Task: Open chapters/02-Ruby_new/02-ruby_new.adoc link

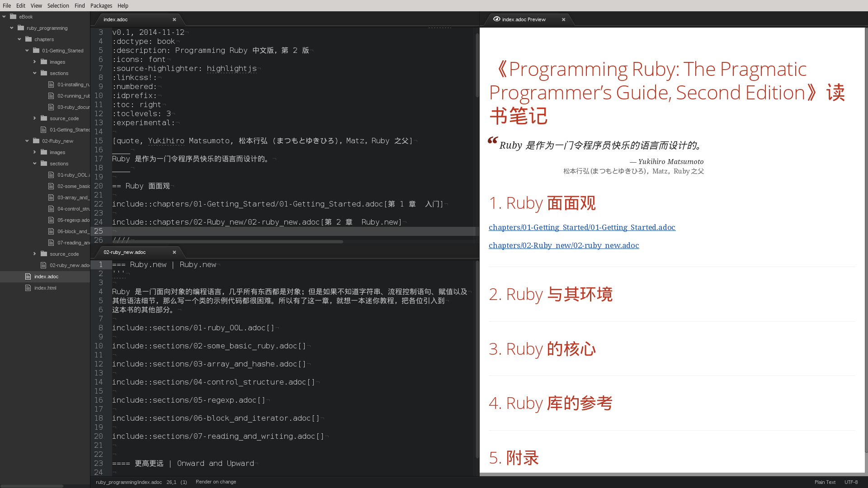Action: pos(563,245)
